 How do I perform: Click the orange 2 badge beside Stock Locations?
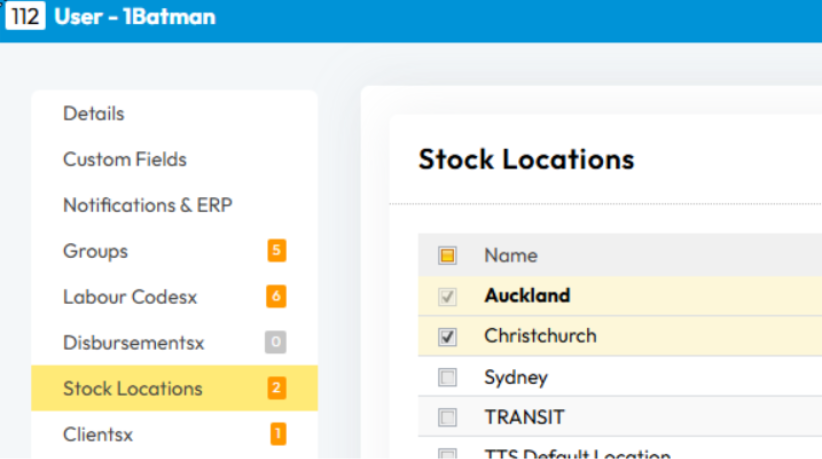pos(276,389)
